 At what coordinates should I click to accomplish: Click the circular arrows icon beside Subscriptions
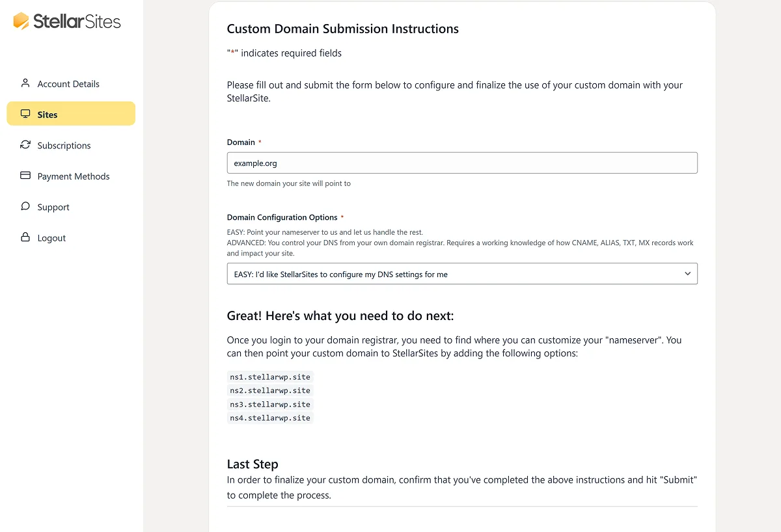[x=25, y=145]
